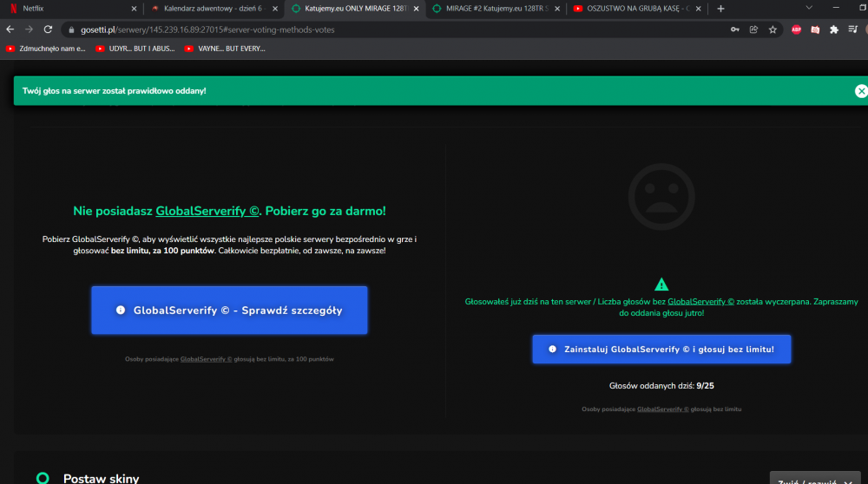The image size is (868, 484).
Task: Expand or collapse the Postaw skiny section
Action: (x=815, y=479)
